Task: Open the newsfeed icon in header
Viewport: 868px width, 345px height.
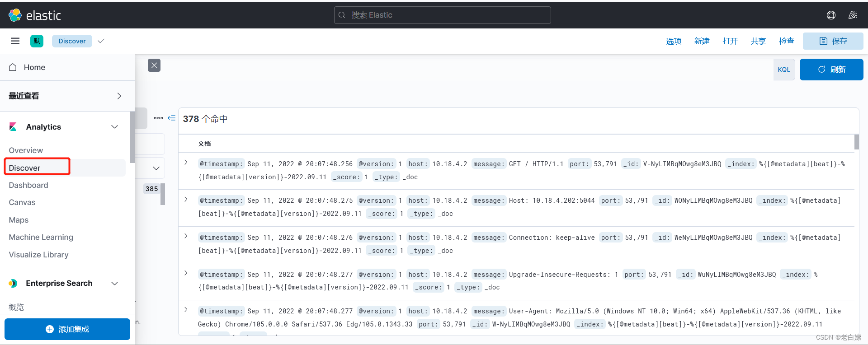Action: [x=853, y=15]
